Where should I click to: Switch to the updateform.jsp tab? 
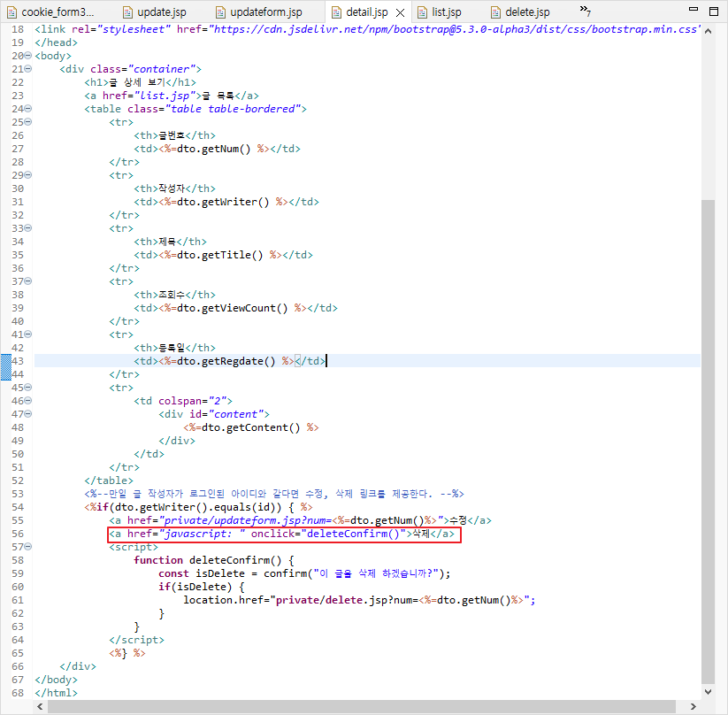point(259,12)
